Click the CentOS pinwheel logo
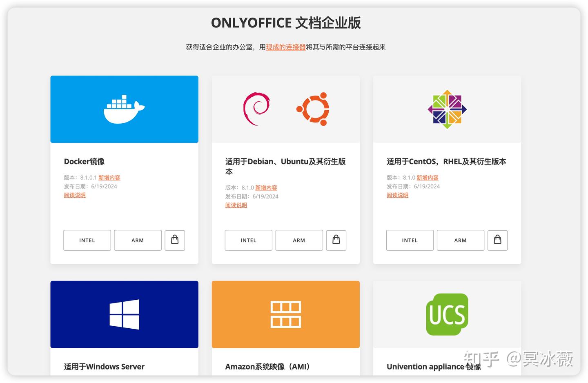This screenshot has width=588, height=383. (x=447, y=108)
